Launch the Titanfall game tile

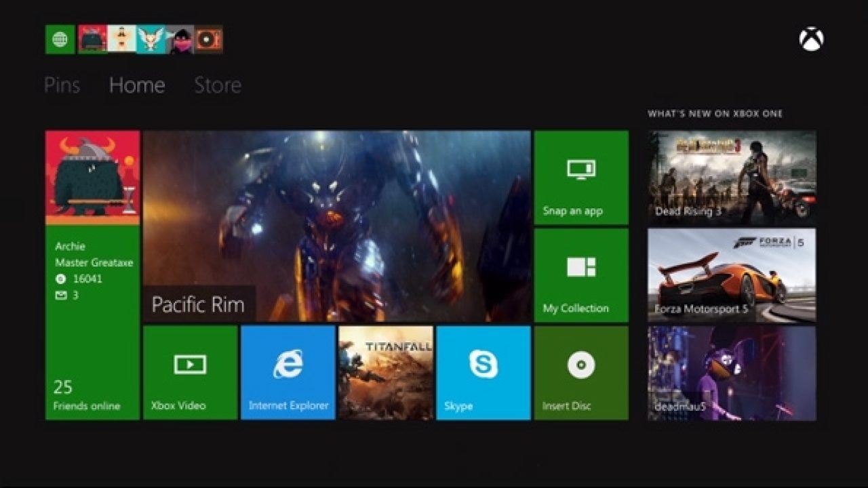pos(386,373)
